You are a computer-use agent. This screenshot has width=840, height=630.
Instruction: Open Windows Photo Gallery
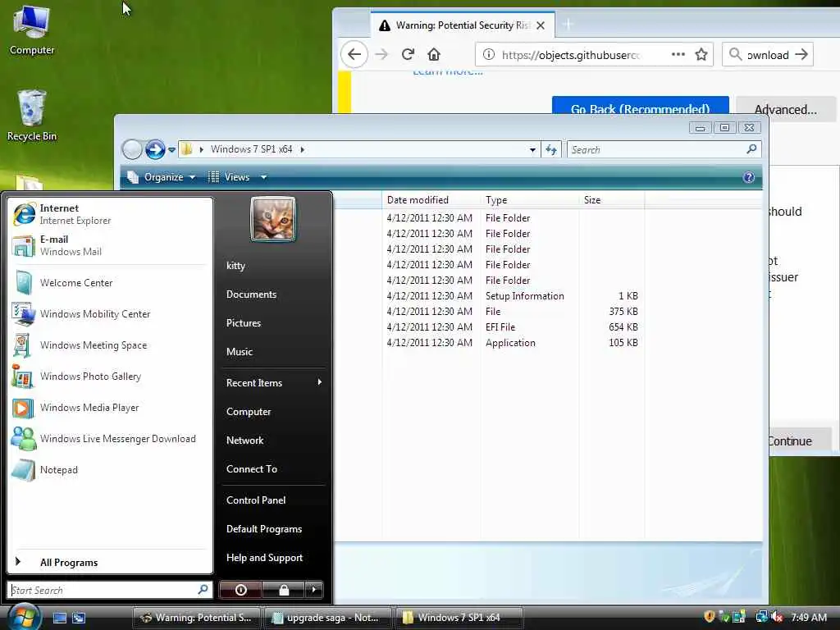click(x=110, y=376)
